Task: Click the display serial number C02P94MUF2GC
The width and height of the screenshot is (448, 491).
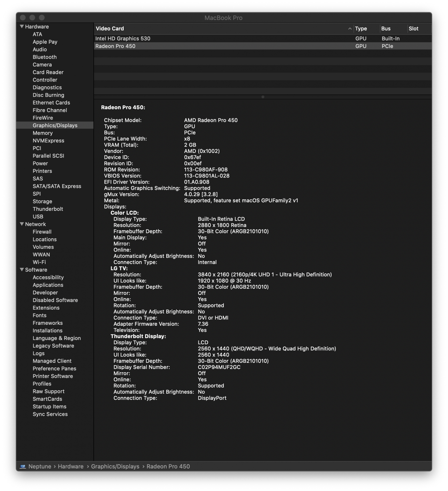Action: (219, 367)
